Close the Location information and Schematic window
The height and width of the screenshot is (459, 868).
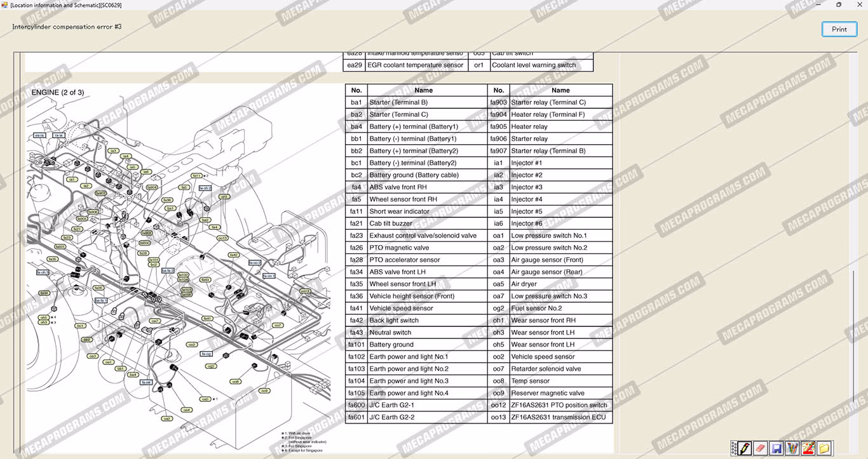[x=857, y=5]
